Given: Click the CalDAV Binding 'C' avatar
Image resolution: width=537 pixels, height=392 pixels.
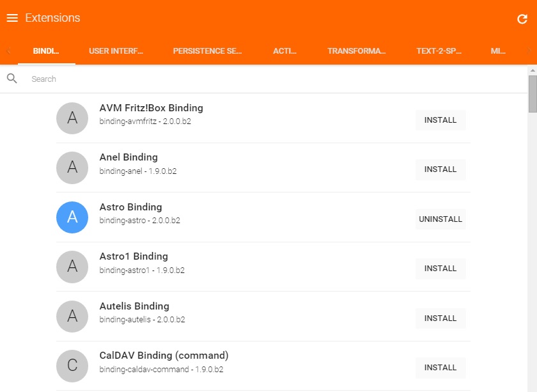Looking at the screenshot, I should [72, 366].
